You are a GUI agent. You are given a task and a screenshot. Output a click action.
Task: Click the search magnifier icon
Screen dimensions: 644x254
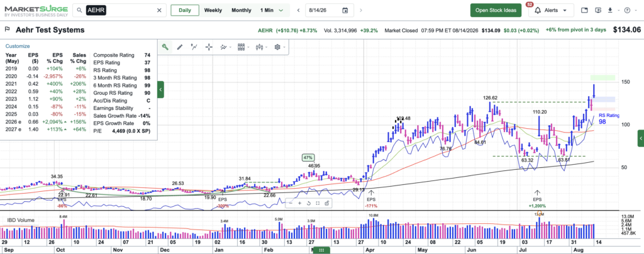tap(80, 10)
